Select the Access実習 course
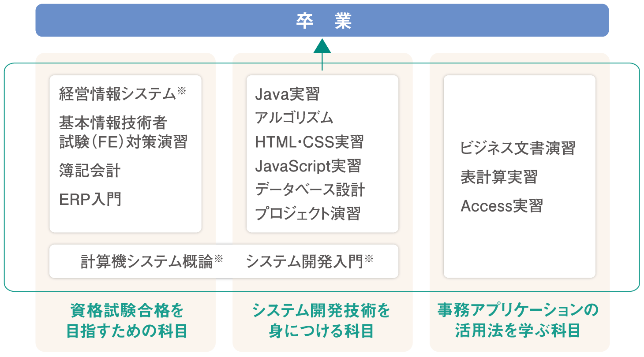This screenshot has height=357, width=644. pyautogui.click(x=502, y=206)
